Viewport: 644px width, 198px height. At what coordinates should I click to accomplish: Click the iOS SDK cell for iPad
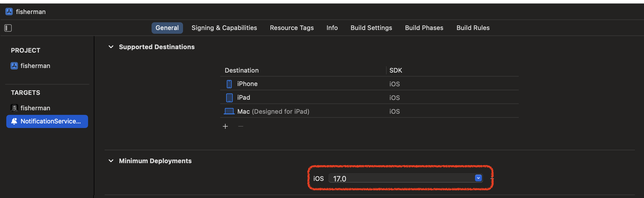tap(394, 98)
